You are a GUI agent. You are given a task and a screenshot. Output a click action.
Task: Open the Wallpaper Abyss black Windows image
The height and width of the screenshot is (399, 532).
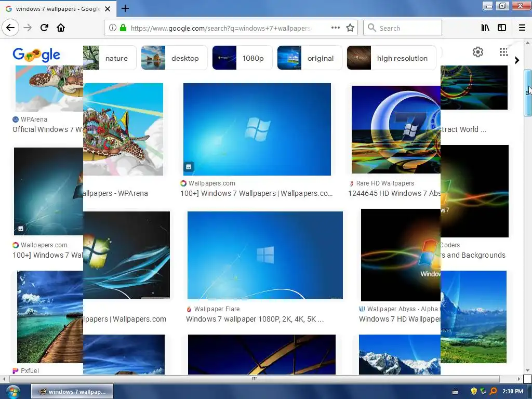(x=401, y=255)
